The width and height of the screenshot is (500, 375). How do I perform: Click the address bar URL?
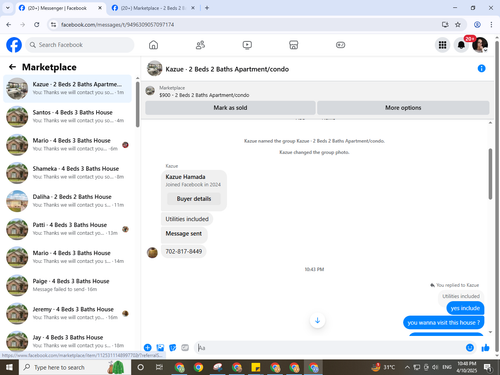117,25
